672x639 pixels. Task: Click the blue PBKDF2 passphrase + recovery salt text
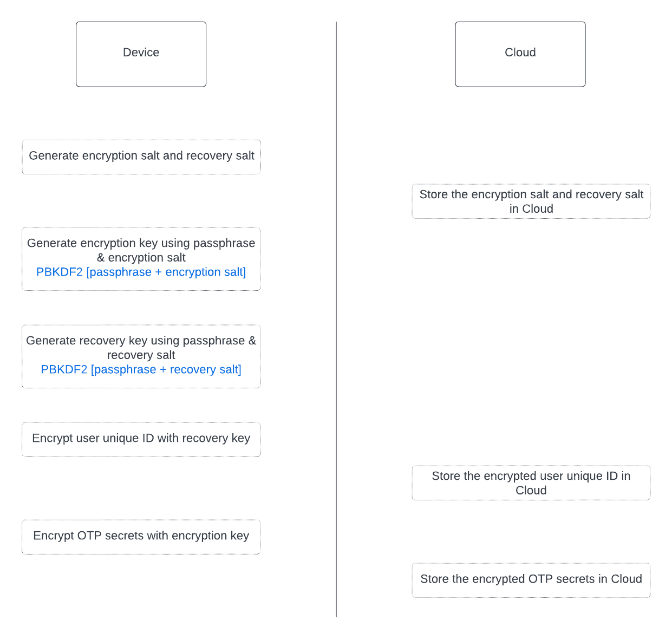click(x=141, y=369)
